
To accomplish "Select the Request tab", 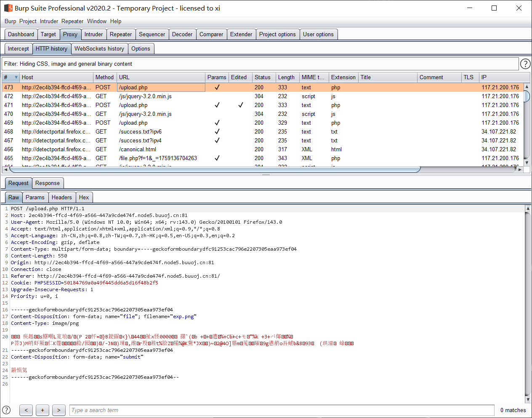I will click(19, 183).
